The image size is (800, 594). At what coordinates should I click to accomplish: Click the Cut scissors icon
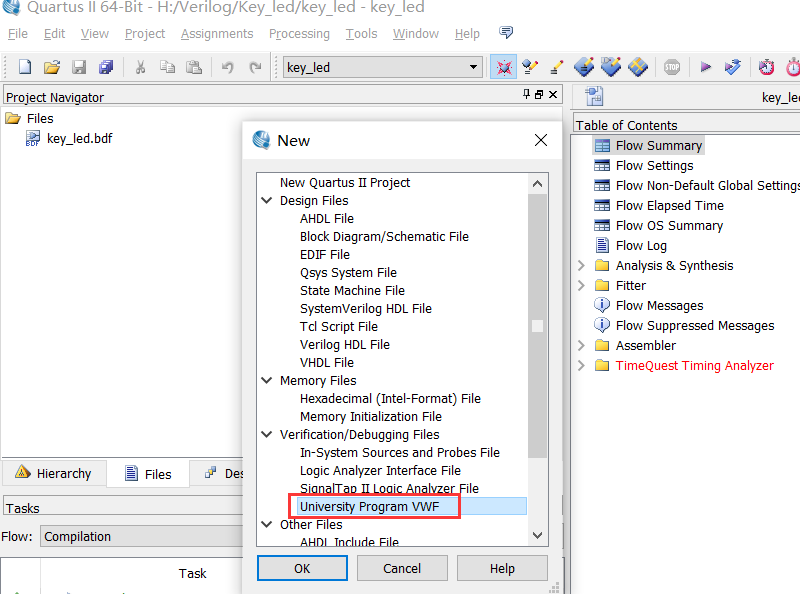pyautogui.click(x=140, y=67)
